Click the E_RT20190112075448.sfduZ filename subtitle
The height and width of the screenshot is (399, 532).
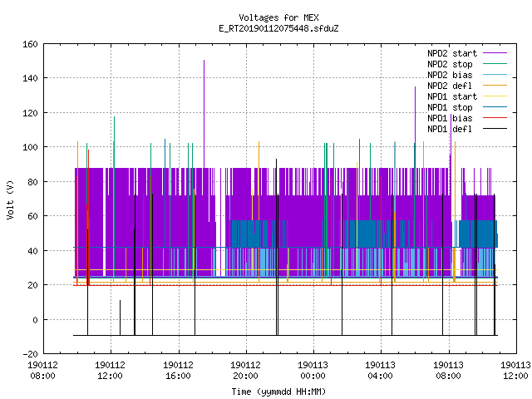(x=278, y=28)
